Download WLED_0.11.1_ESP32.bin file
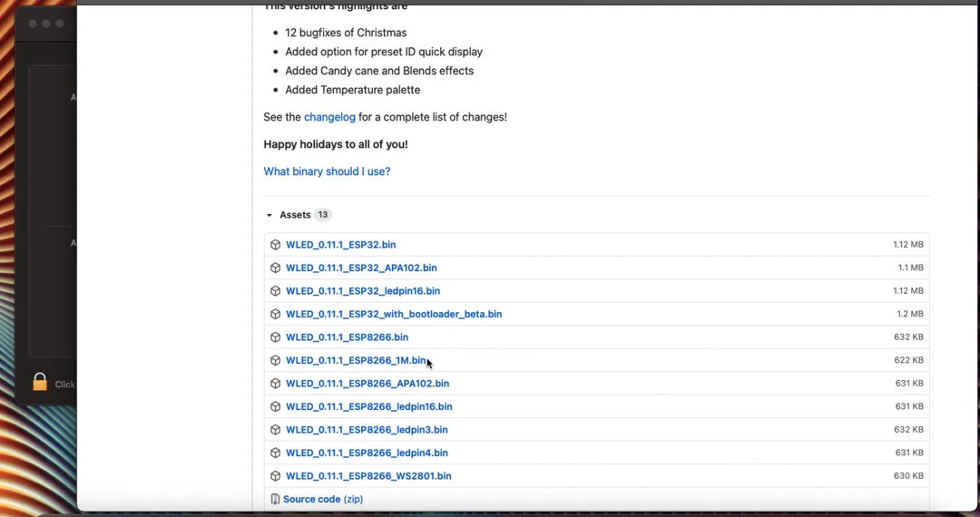Viewport: 980px width, 517px height. [x=340, y=245]
